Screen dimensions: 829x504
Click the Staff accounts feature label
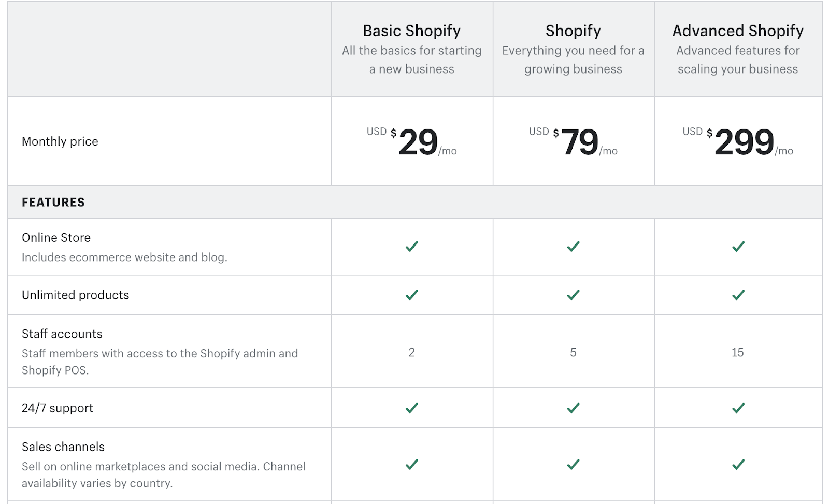(62, 334)
